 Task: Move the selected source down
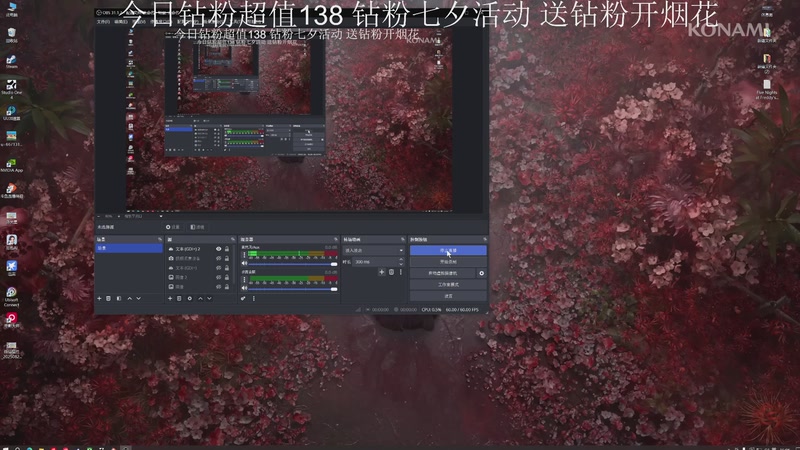209,298
